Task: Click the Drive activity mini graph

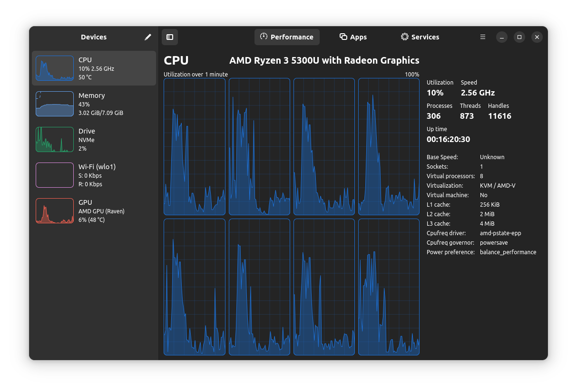Action: click(54, 139)
